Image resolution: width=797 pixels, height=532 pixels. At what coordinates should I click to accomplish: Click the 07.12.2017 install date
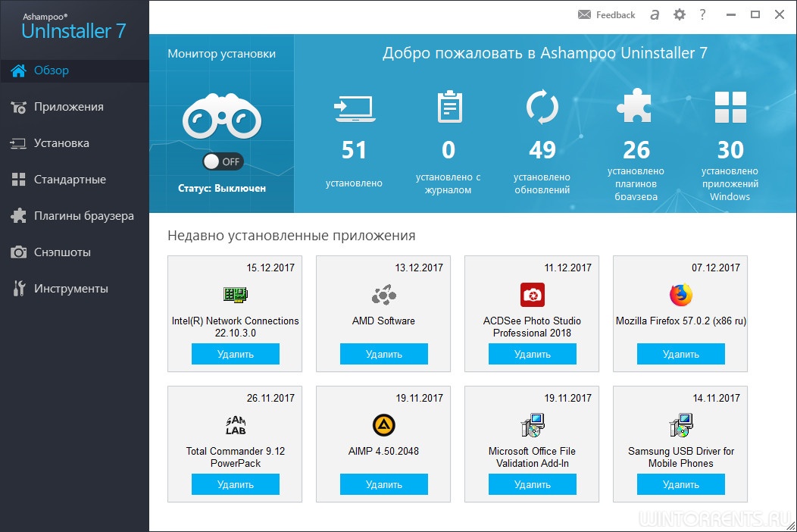click(716, 268)
